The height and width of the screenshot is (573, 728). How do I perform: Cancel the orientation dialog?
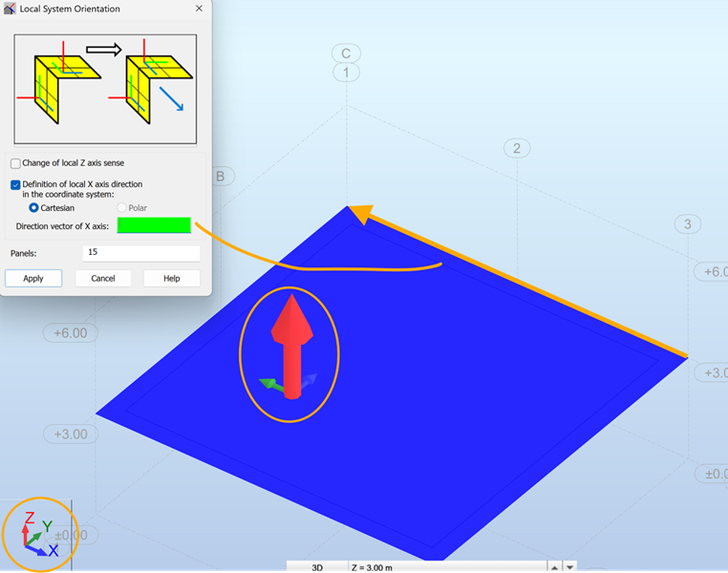pos(103,278)
